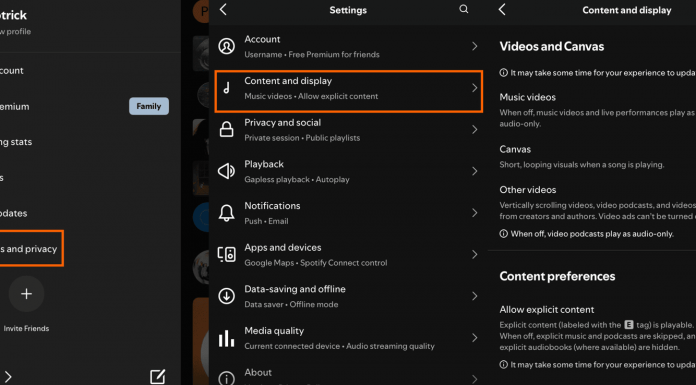Click 'Music videos • Allow explicit content' subtitle
This screenshot has height=385, width=696.
click(x=311, y=96)
